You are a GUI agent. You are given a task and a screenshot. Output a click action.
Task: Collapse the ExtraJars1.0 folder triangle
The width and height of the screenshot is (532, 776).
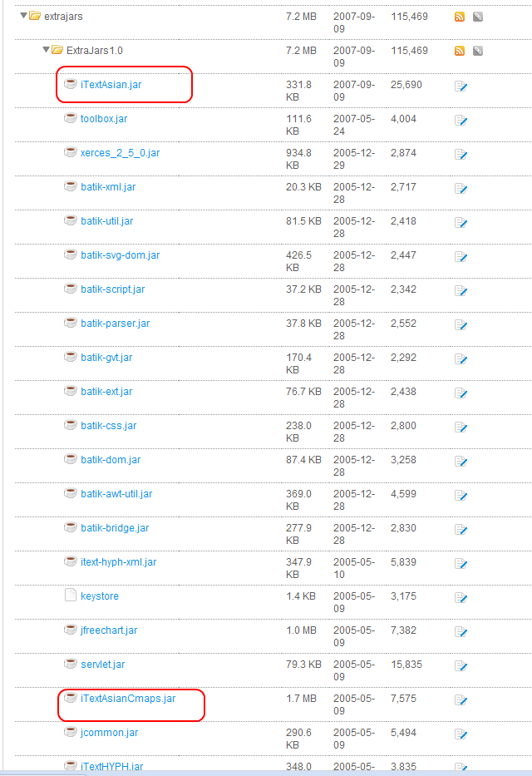[46, 50]
